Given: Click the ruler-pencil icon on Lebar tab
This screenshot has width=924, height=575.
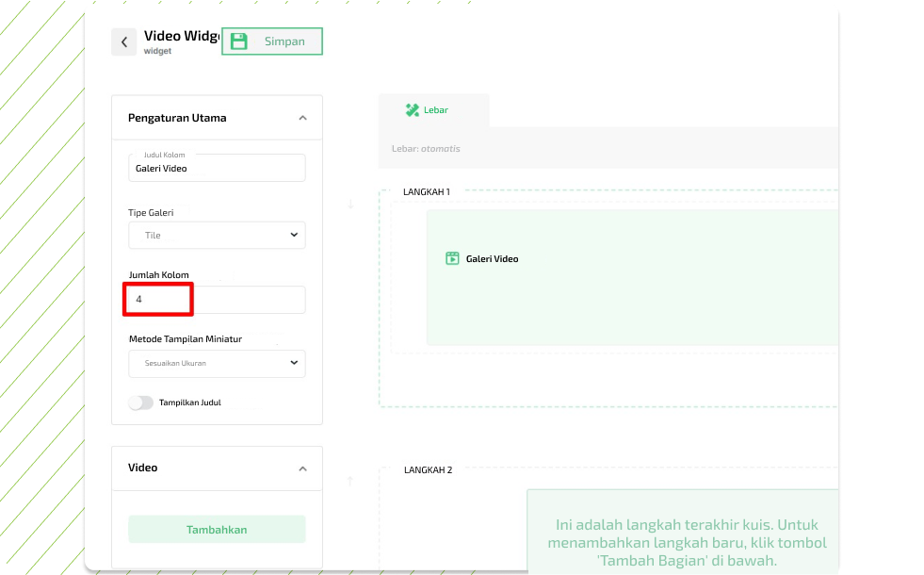Looking at the screenshot, I should (x=412, y=110).
